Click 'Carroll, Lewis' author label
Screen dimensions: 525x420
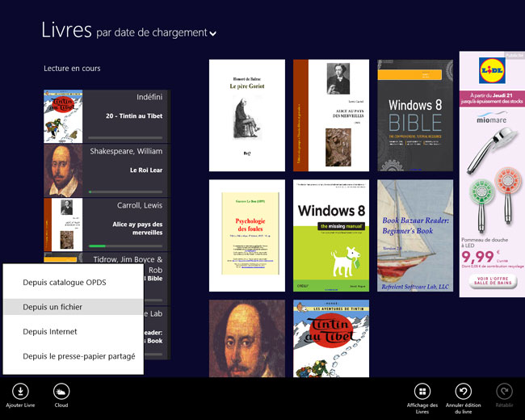[x=140, y=205]
